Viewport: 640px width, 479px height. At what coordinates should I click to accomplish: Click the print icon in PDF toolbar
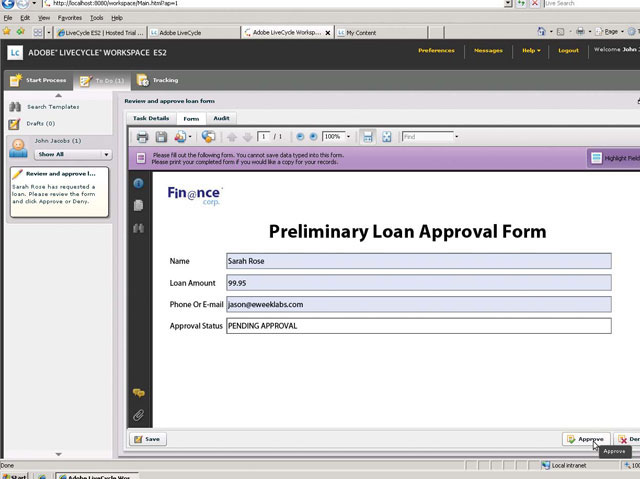click(142, 137)
